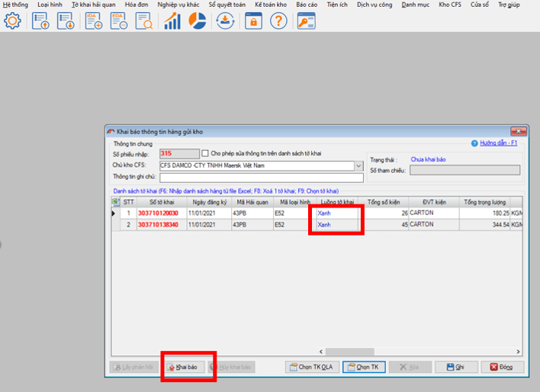
Task: Click the padlock window icon in toolbar
Action: (252, 21)
